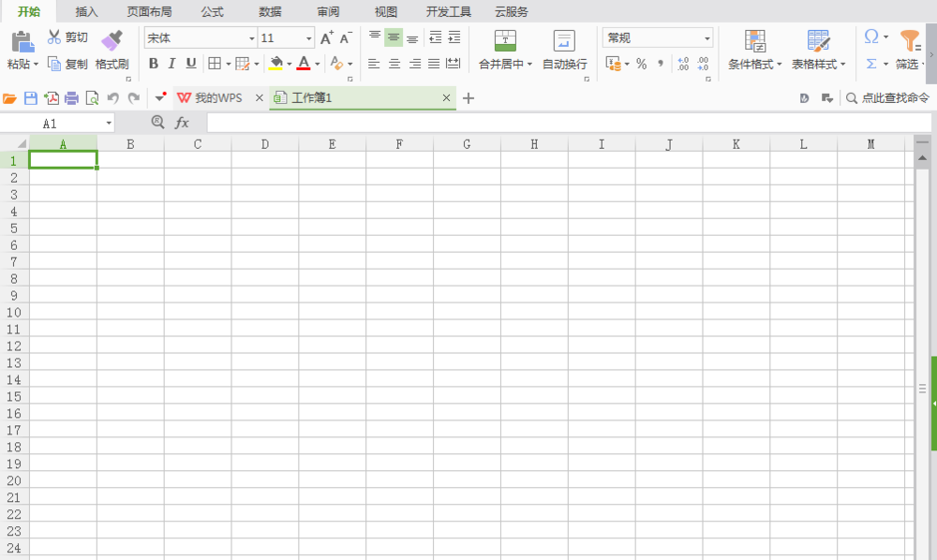Expand the paste options arrow
Screen dimensions: 937x560
pos(36,64)
